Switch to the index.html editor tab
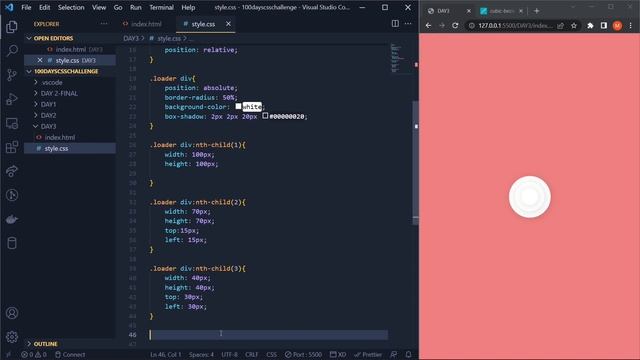The width and height of the screenshot is (640, 360). click(x=146, y=24)
